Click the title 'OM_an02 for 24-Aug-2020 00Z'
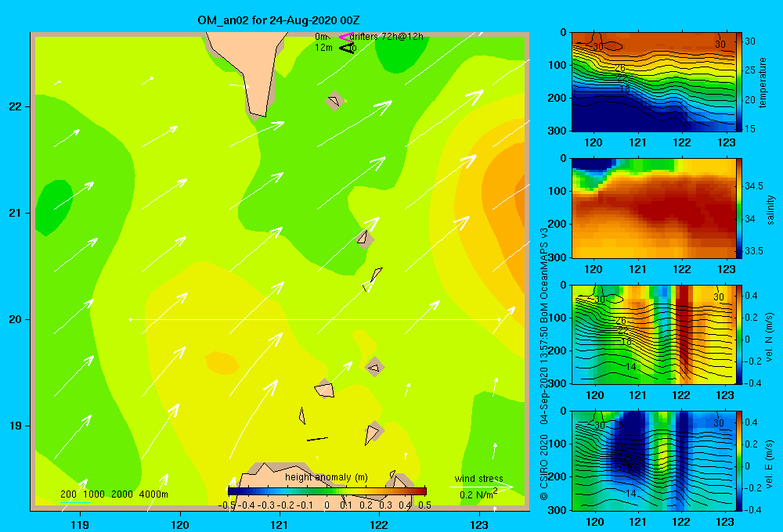This screenshot has height=532, width=783. [x=279, y=20]
